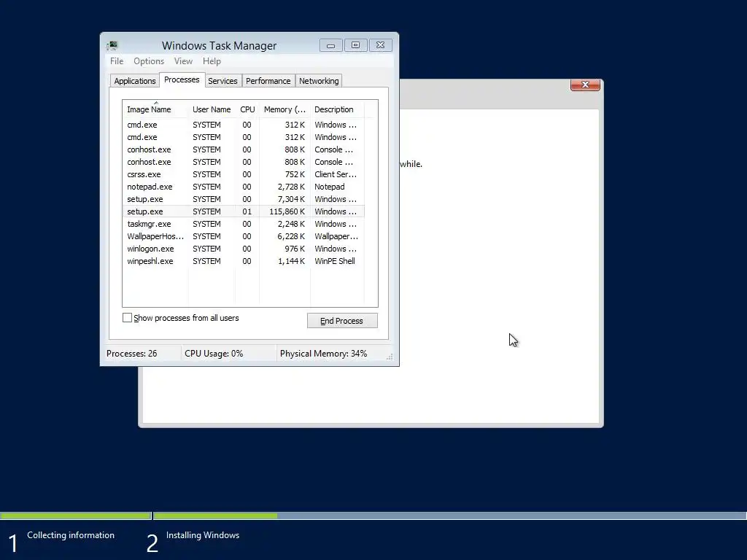The image size is (747, 560).
Task: Click the Notepad description cell
Action: click(329, 187)
